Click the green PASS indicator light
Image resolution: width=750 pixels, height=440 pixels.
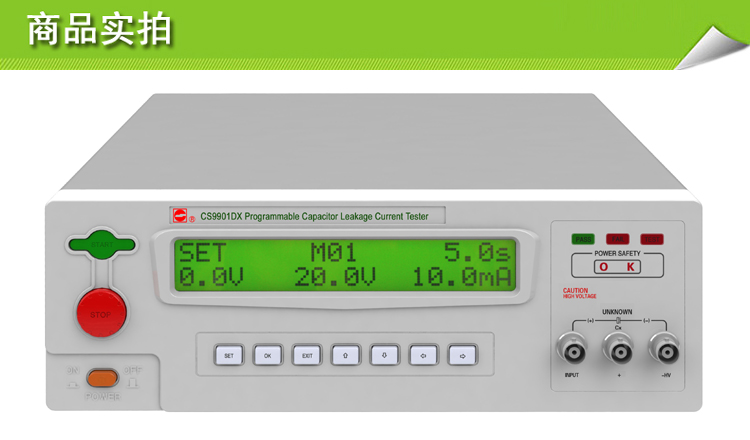(x=583, y=239)
